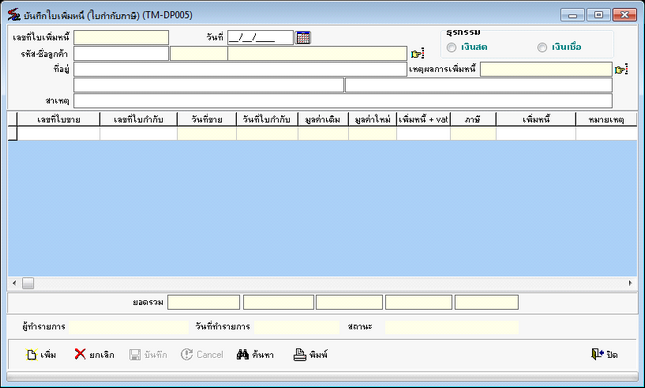Click the เพิ่มหนี้ + vat column header
Image resolution: width=645 pixels, height=388 pixels.
click(x=424, y=119)
